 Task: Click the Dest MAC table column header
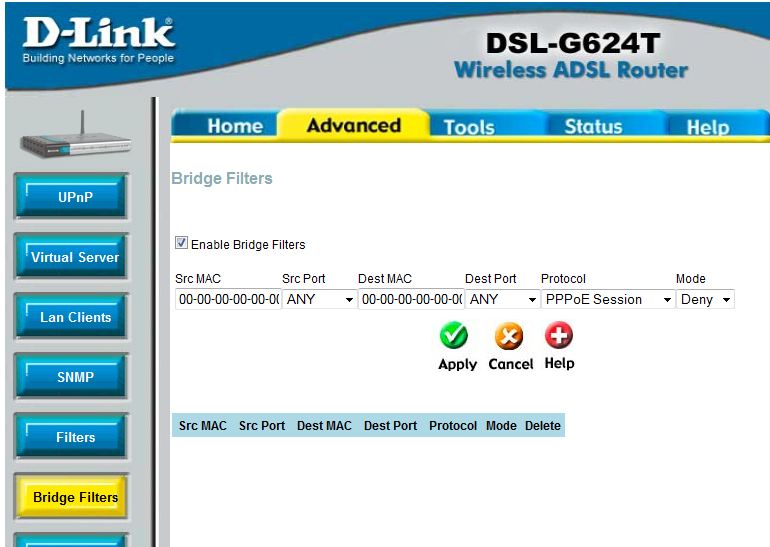(324, 425)
